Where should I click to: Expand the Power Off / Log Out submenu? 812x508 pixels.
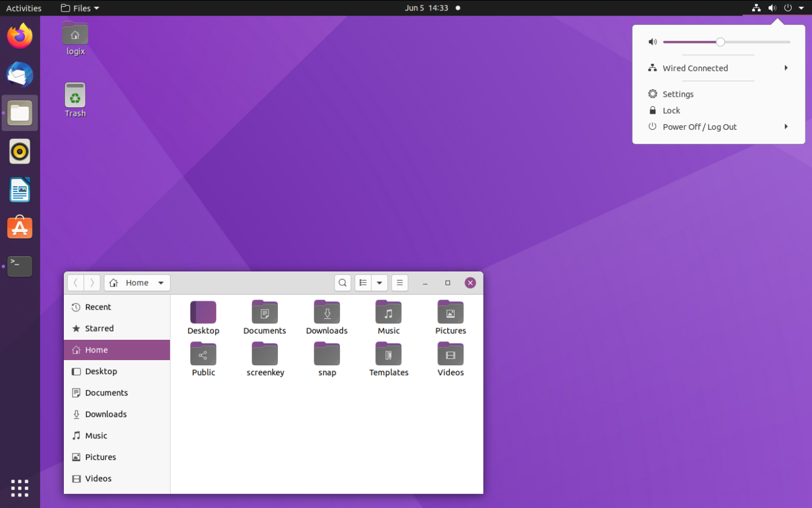tap(786, 126)
